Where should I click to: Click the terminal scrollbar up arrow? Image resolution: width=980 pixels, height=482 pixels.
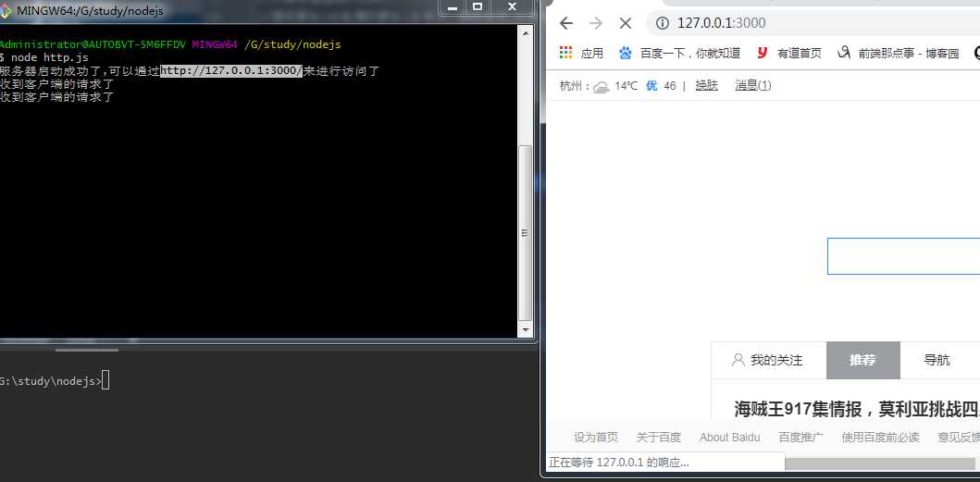[526, 33]
